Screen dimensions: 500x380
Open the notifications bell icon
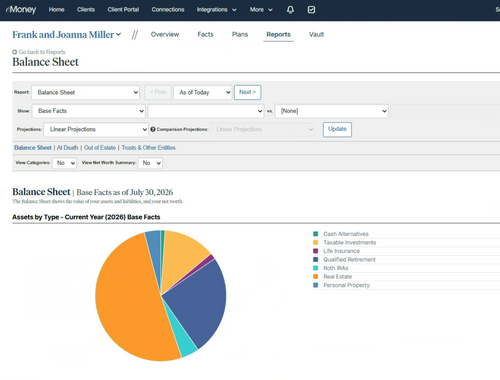[x=290, y=10]
